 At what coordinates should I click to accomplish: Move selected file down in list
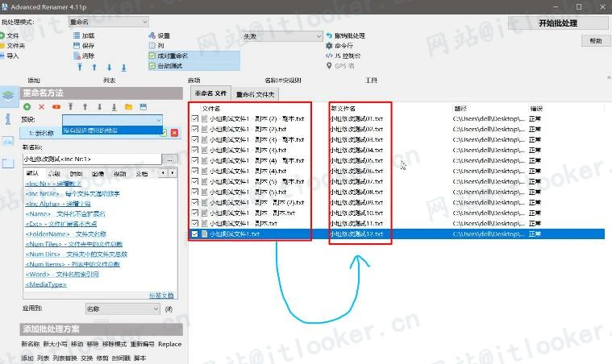click(x=110, y=67)
